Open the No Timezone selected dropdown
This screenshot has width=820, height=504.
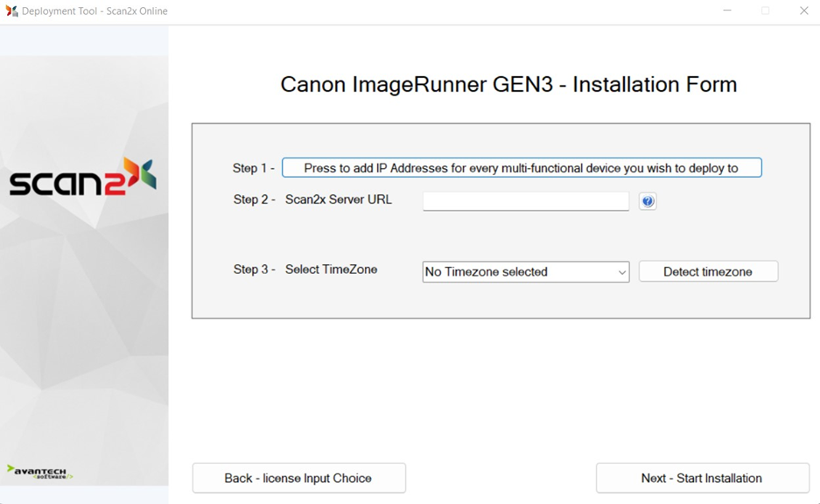pos(516,272)
